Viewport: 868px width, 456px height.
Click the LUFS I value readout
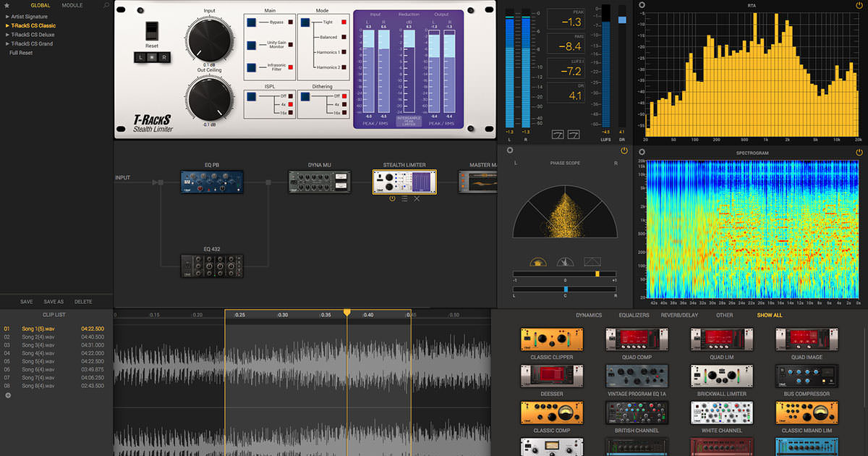[x=566, y=69]
